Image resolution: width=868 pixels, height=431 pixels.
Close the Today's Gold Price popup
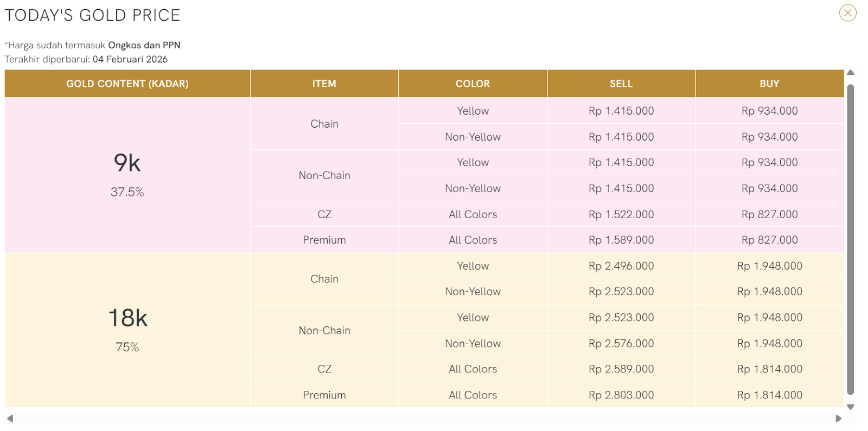pos(847,12)
